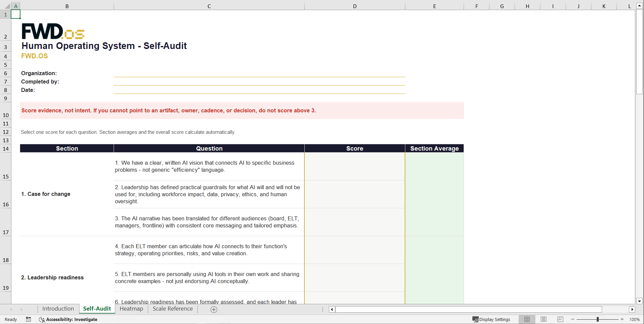Click the 100% zoom level
The width and height of the screenshot is (644, 324).
click(634, 319)
